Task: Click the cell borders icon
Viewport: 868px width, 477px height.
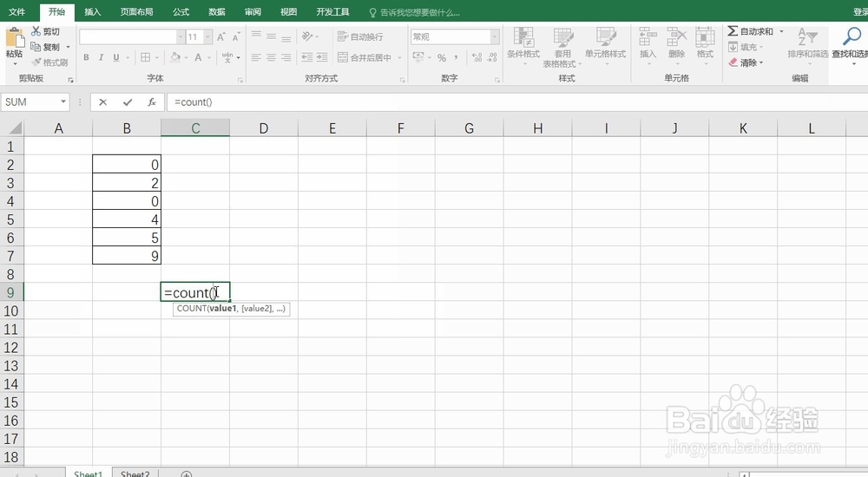Action: point(146,57)
